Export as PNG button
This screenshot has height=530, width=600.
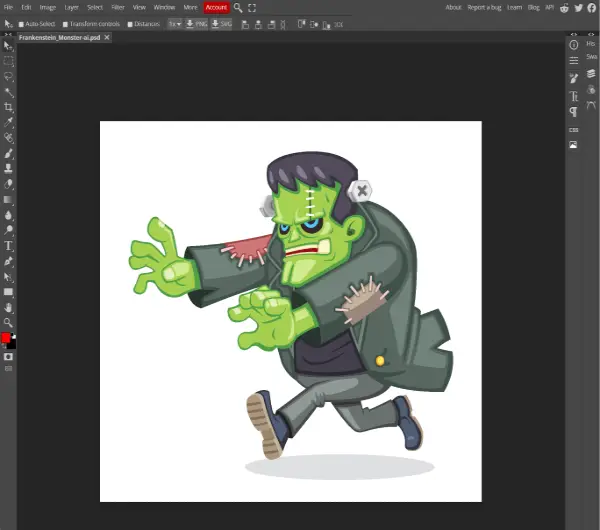[x=196, y=24]
